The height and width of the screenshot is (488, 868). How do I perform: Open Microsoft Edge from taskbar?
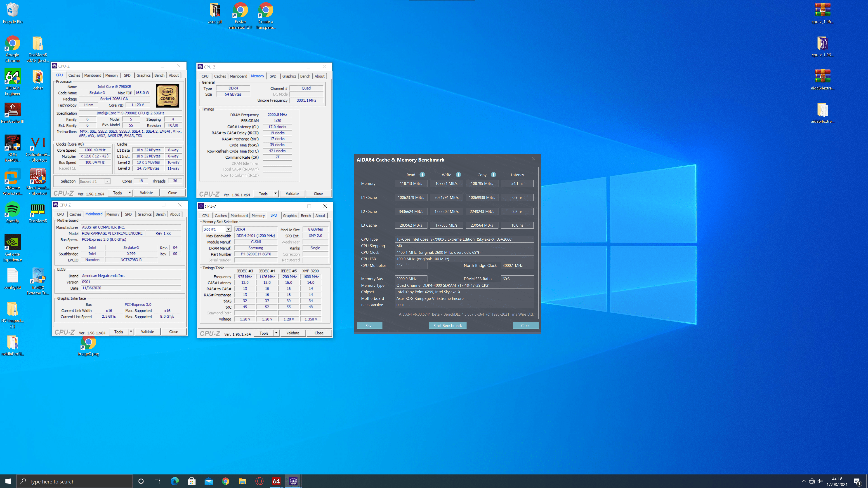click(x=175, y=481)
